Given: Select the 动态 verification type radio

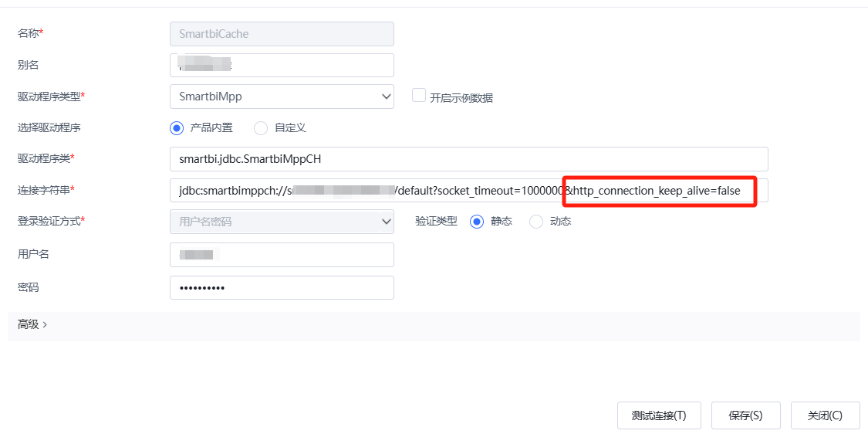Looking at the screenshot, I should (x=536, y=222).
